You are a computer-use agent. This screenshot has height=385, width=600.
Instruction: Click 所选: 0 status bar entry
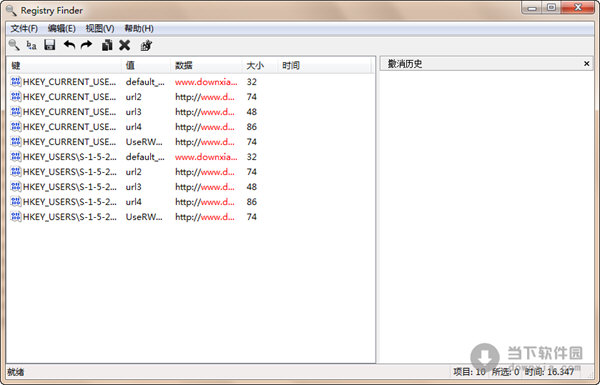click(505, 372)
